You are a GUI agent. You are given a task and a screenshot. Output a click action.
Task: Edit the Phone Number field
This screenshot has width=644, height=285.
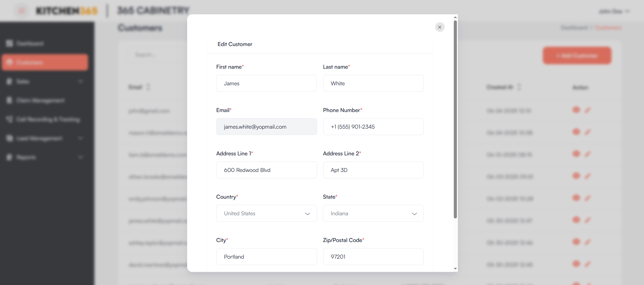(373, 127)
